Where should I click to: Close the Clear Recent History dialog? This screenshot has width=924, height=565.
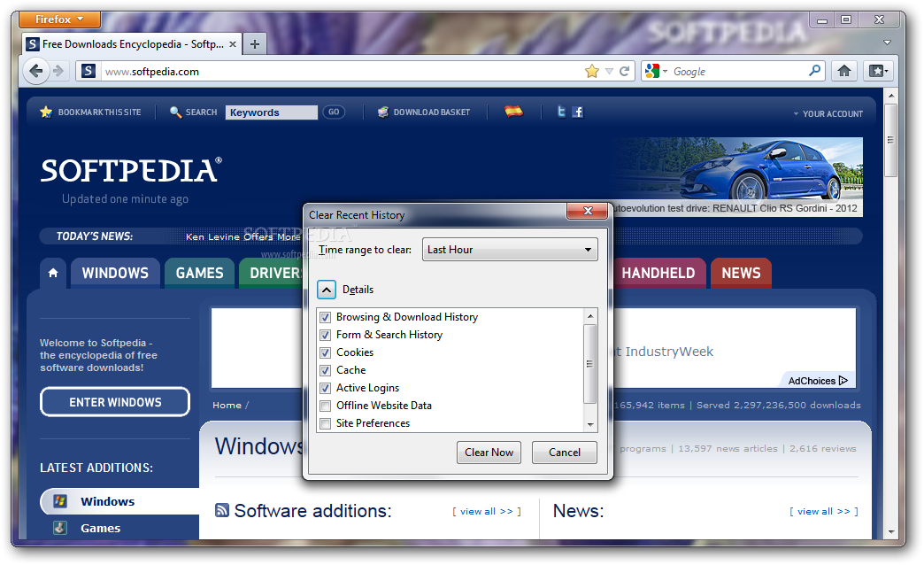coord(587,211)
